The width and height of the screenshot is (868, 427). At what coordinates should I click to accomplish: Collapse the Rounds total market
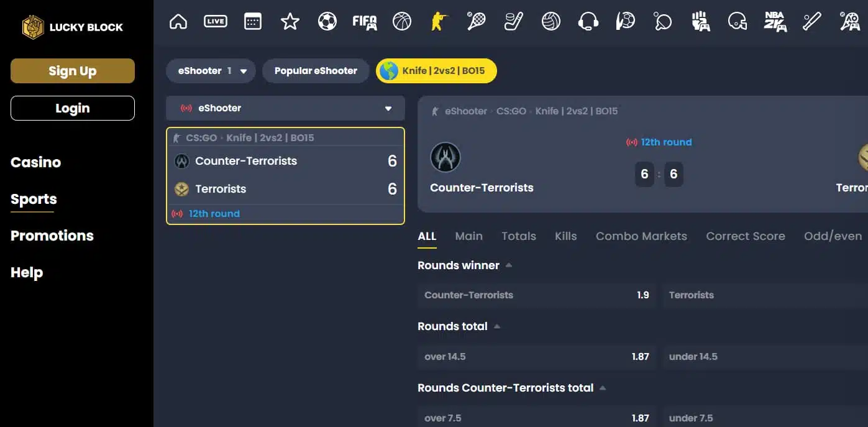(496, 326)
